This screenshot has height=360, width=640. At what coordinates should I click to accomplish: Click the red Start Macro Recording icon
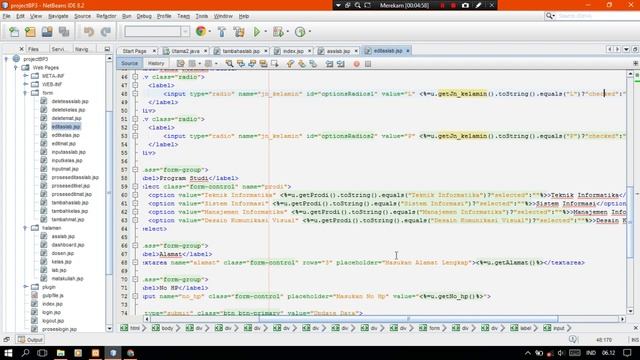[x=356, y=64]
